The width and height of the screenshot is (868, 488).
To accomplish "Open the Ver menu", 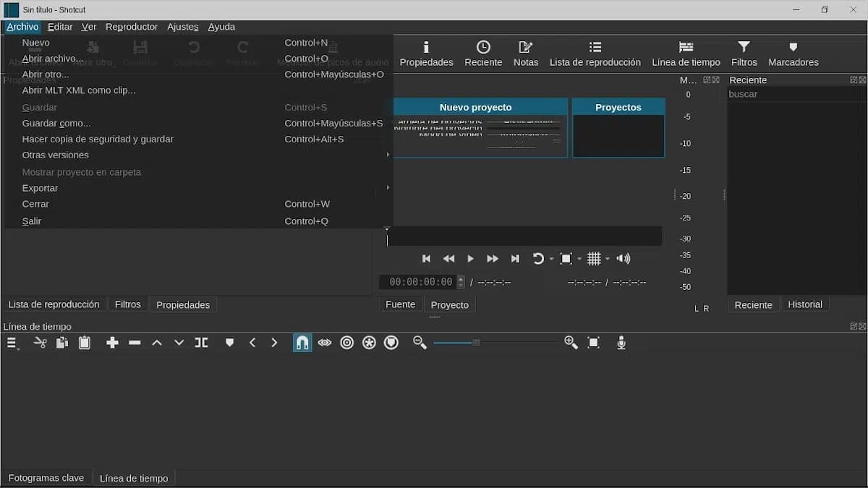I will [89, 27].
